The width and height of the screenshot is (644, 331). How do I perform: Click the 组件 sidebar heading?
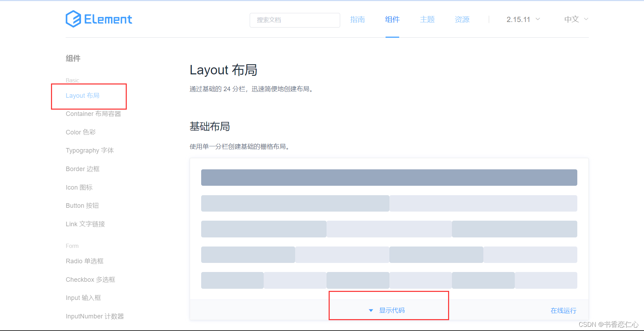(x=73, y=58)
